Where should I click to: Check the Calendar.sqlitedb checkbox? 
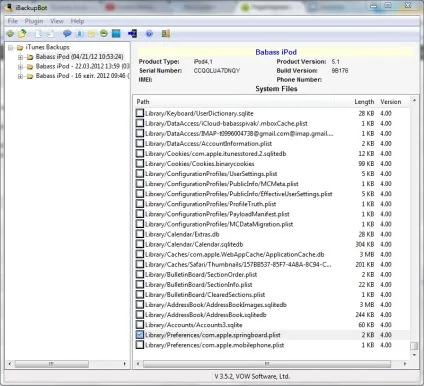140,244
